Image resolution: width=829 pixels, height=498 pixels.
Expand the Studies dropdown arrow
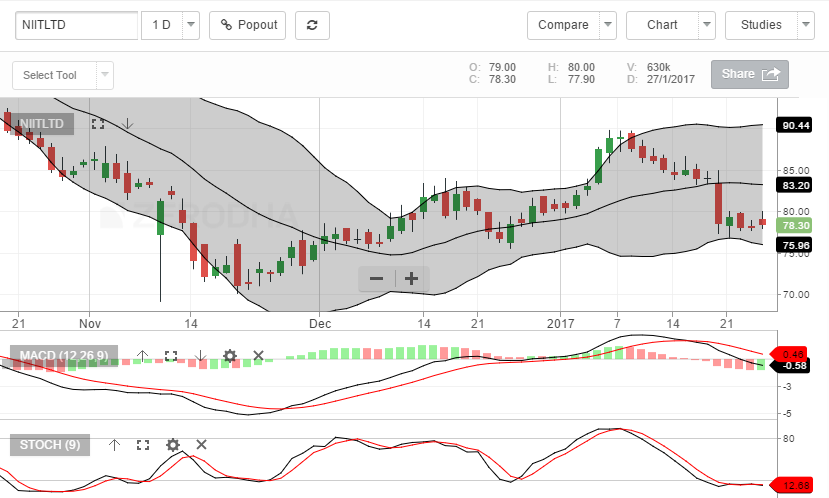[x=806, y=25]
